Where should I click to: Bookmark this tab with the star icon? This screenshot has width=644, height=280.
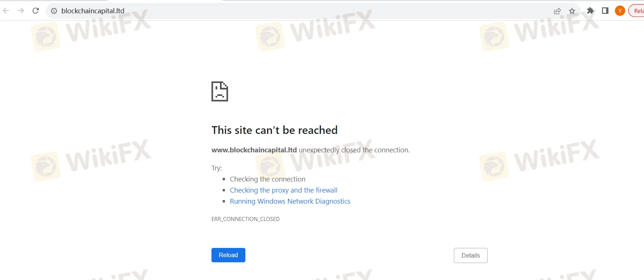tap(572, 11)
